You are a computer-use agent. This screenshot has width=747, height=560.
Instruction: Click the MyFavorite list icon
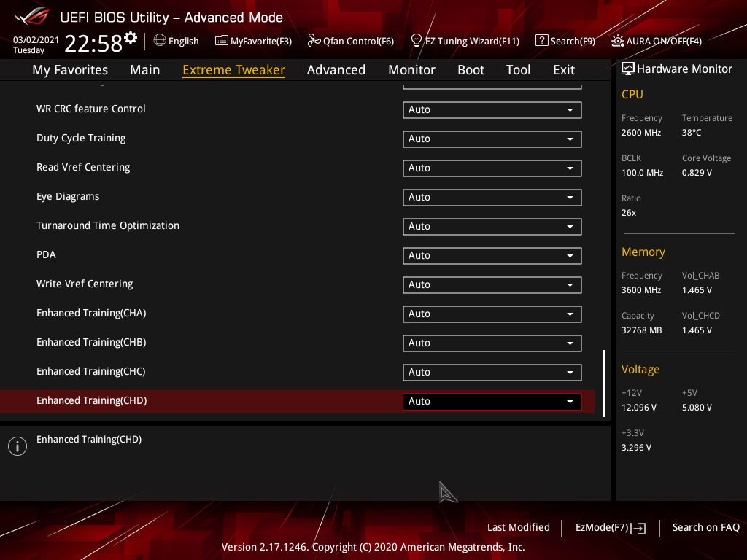click(222, 41)
